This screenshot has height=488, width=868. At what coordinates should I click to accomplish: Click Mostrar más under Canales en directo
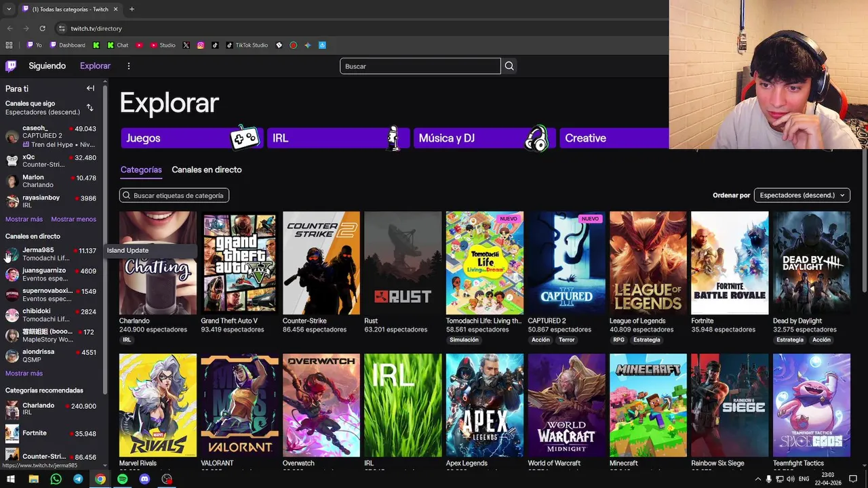pyautogui.click(x=24, y=373)
